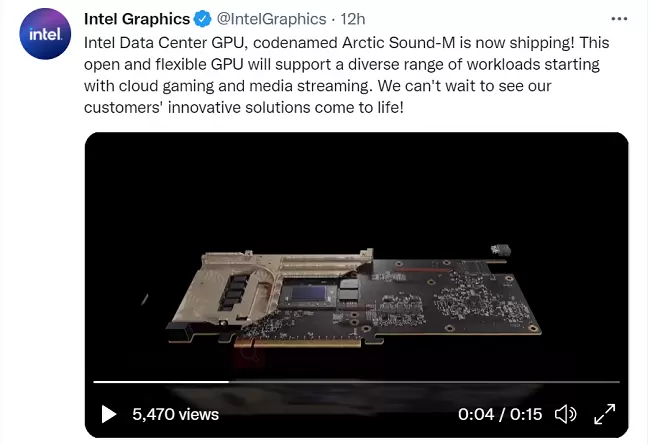The width and height of the screenshot is (650, 445).
Task: Click the end of the played progress segment
Action: tap(228, 382)
